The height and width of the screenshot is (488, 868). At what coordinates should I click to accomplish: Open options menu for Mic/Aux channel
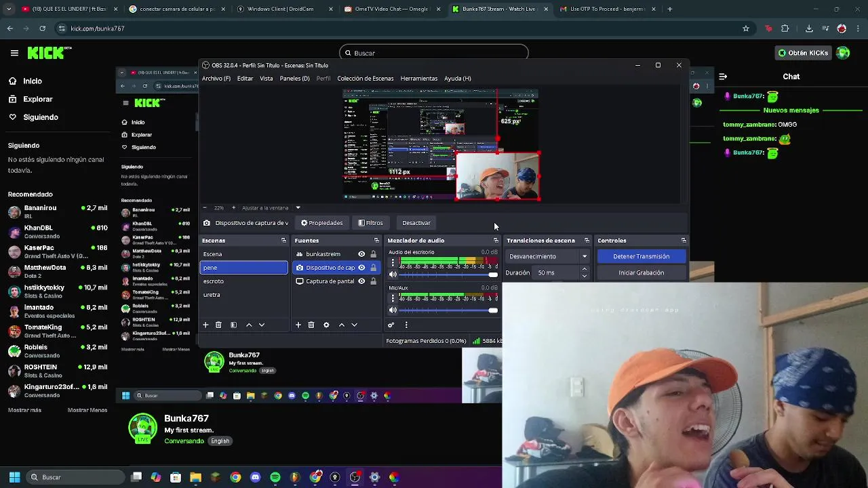pyautogui.click(x=393, y=298)
